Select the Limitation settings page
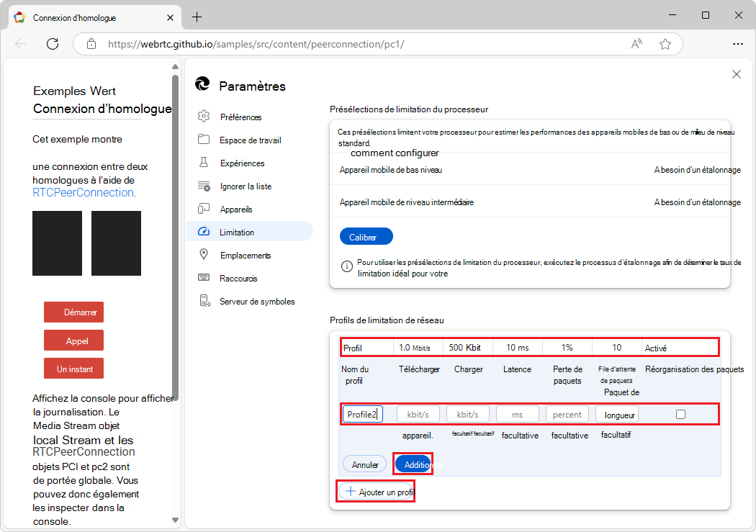Screen dimensions: 756x532 (x=250, y=232)
